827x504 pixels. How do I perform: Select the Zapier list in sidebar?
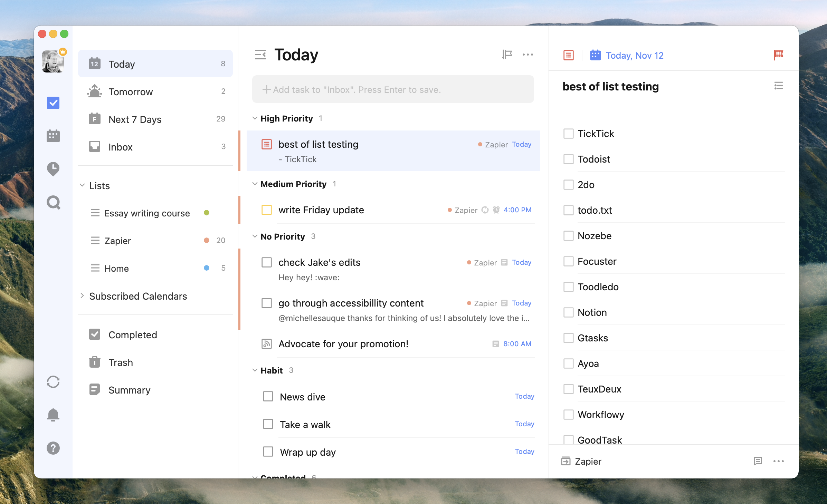click(x=117, y=240)
